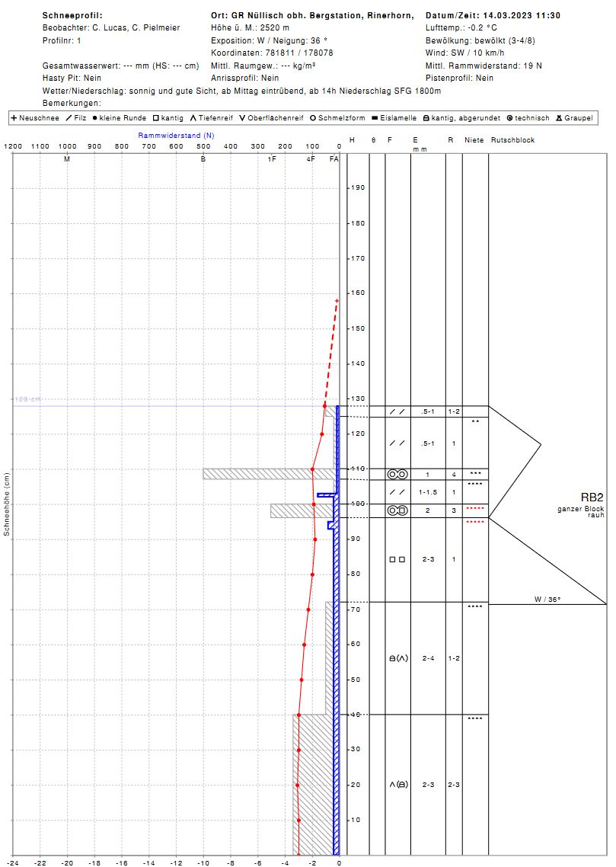The width and height of the screenshot is (616, 867).
Task: Click the W / 36° slope label
Action: tap(547, 600)
